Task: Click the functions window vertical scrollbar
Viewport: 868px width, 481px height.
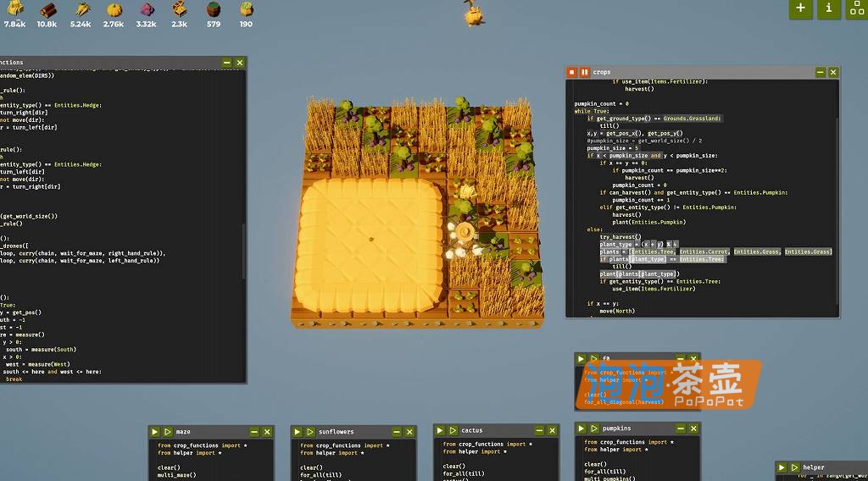Action: 243,251
